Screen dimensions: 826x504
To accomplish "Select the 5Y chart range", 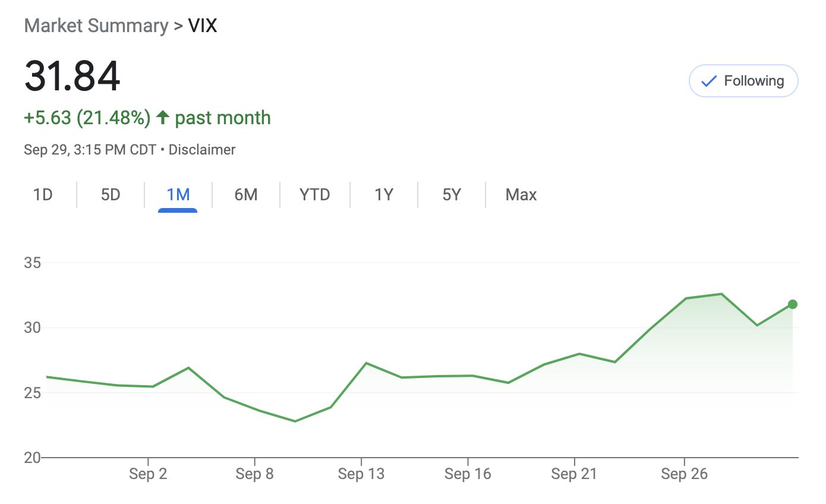I will point(452,195).
